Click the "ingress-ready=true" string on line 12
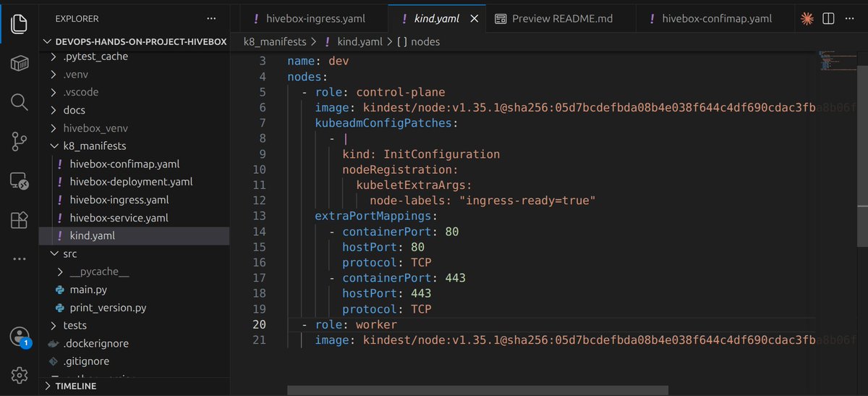Image resolution: width=868 pixels, height=396 pixels. coord(527,201)
